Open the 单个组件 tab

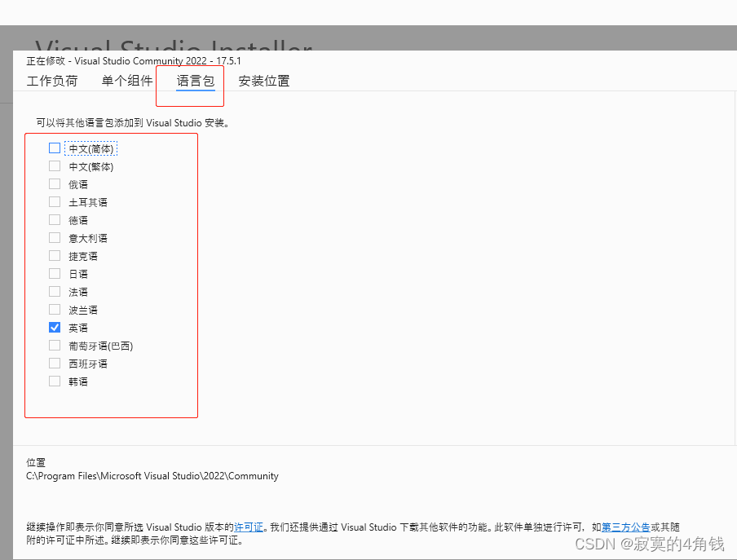tap(126, 81)
